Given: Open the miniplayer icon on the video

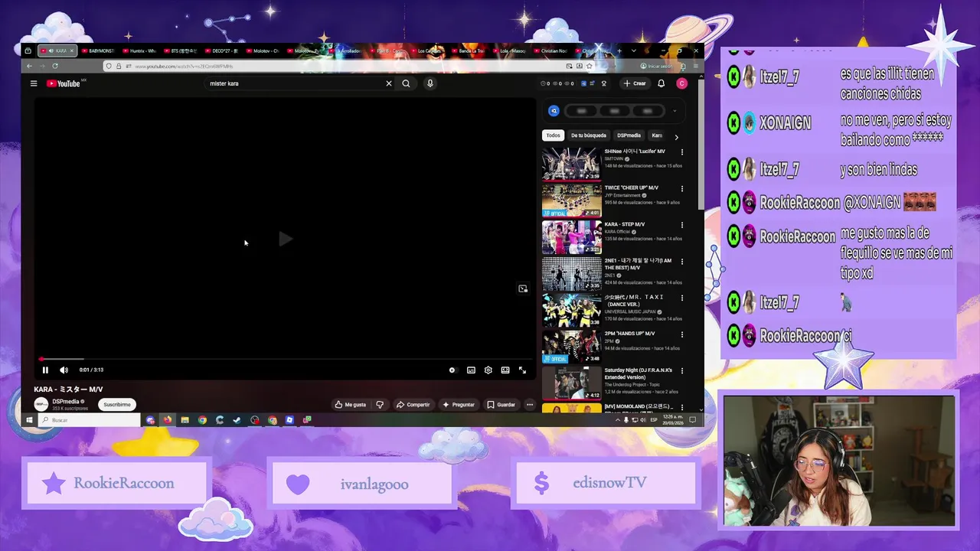Looking at the screenshot, I should 523,289.
